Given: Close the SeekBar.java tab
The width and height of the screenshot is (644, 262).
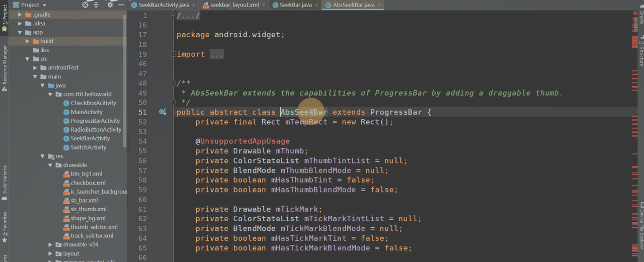Looking at the screenshot, I should coord(316,5).
